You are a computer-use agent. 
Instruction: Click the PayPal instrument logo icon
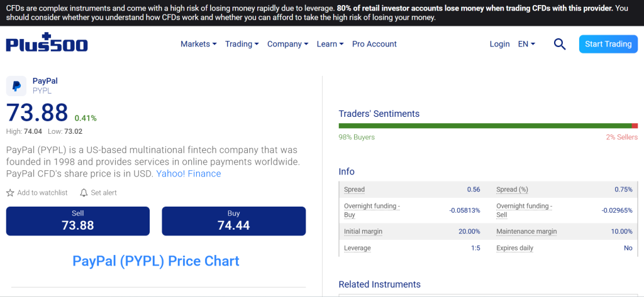point(16,86)
